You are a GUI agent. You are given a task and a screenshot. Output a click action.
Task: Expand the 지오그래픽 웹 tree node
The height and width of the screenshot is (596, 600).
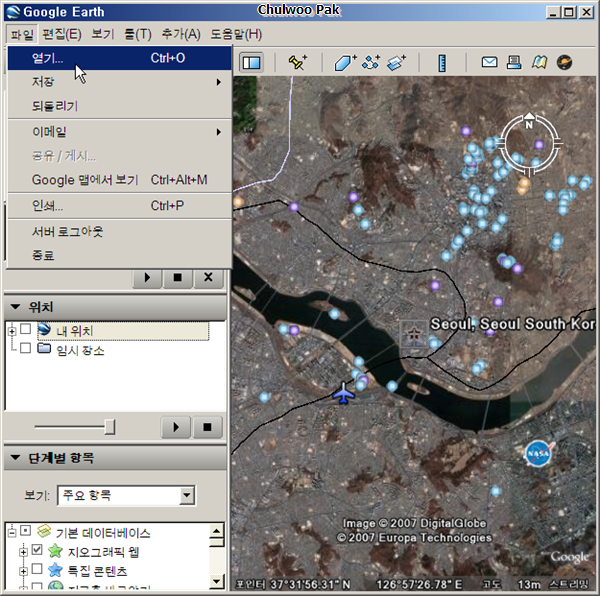coord(23,552)
